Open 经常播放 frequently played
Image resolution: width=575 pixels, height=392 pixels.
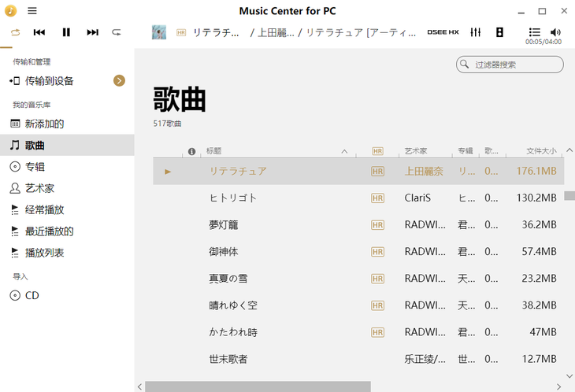[67, 209]
